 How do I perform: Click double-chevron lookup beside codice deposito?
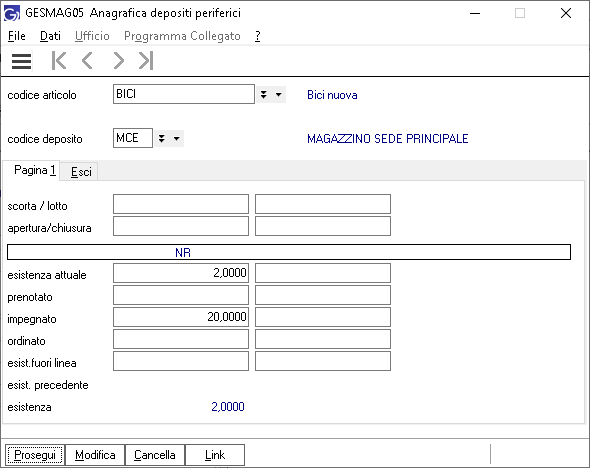click(161, 138)
